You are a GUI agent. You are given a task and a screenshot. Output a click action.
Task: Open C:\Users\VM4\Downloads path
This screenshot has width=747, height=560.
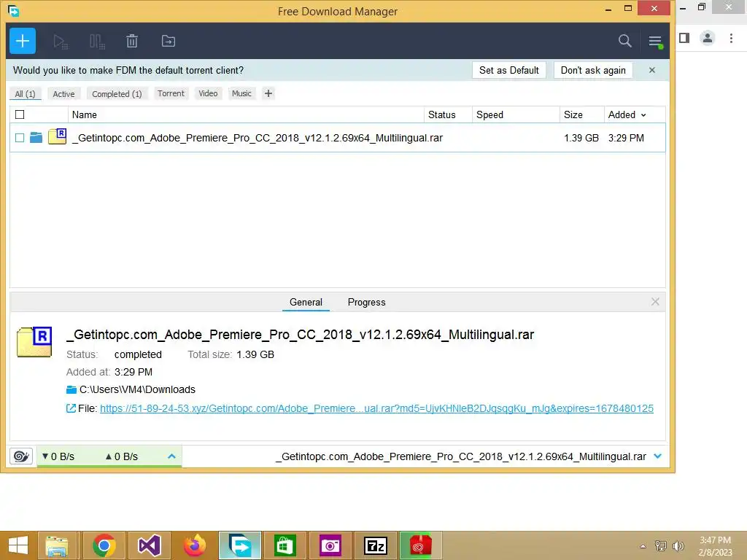137,389
